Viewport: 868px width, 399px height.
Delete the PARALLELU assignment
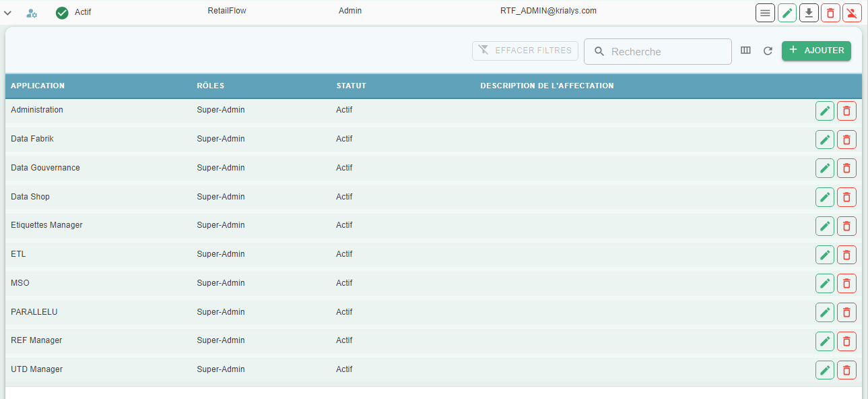846,312
